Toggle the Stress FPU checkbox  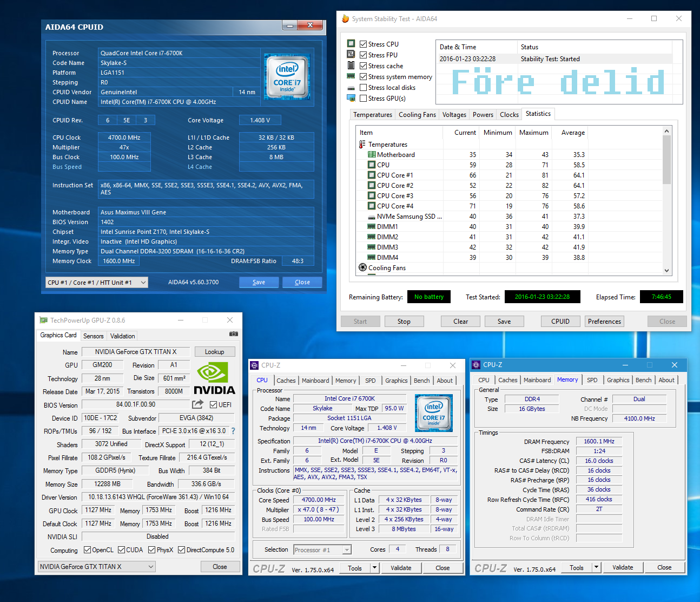[364, 55]
